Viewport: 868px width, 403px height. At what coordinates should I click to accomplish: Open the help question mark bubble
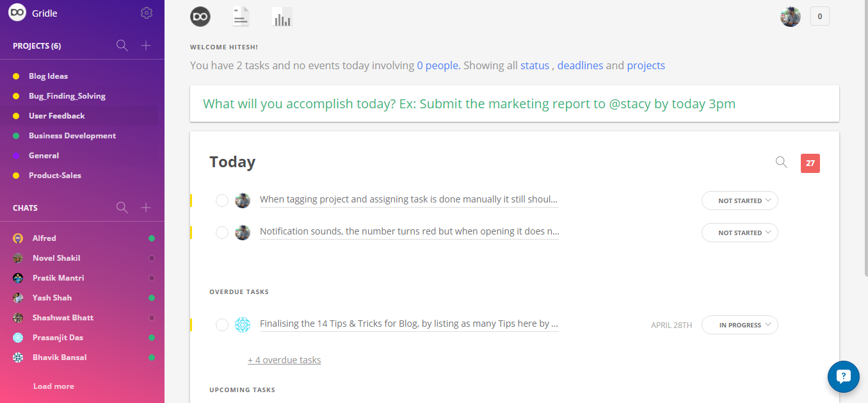(843, 377)
